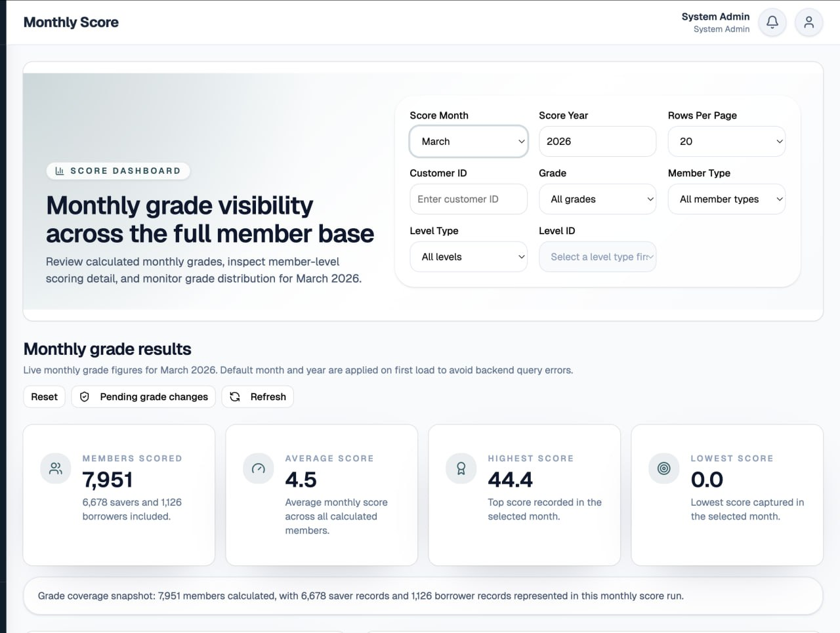Viewport: 840px width, 633px height.
Task: Click the 0.0 lowest score value
Action: point(707,480)
